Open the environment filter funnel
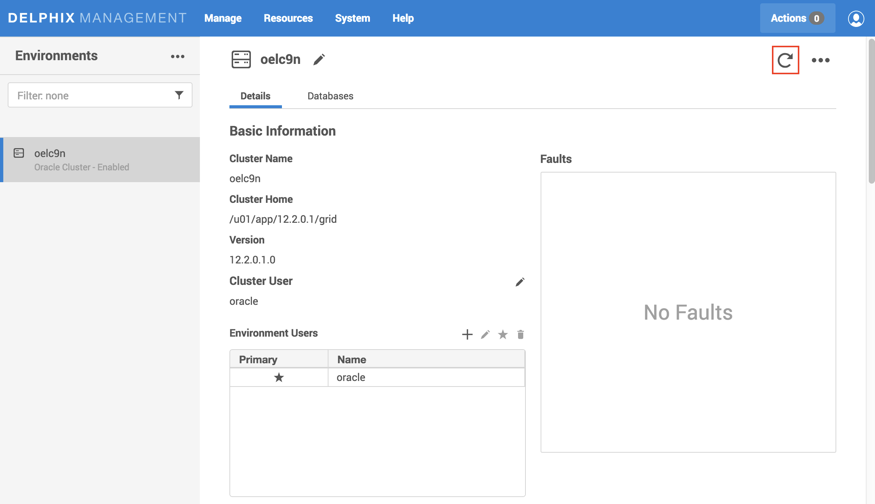Viewport: 875px width, 504px height. (179, 95)
